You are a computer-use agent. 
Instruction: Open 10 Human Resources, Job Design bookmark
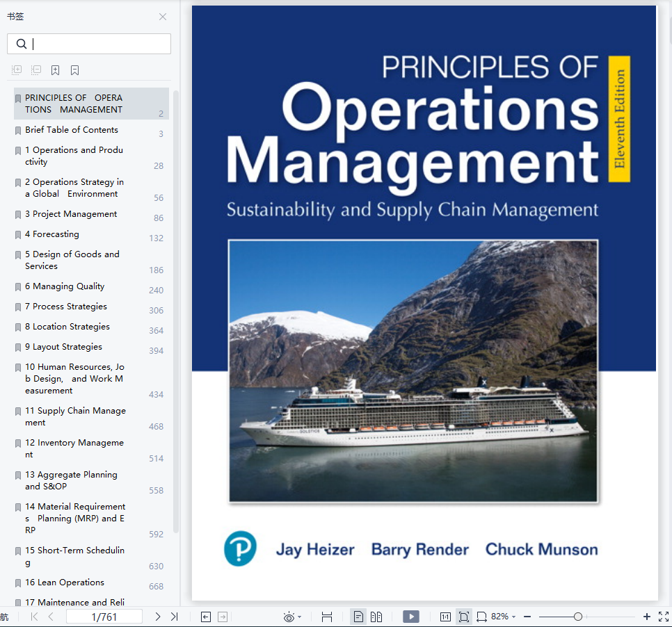pos(91,379)
